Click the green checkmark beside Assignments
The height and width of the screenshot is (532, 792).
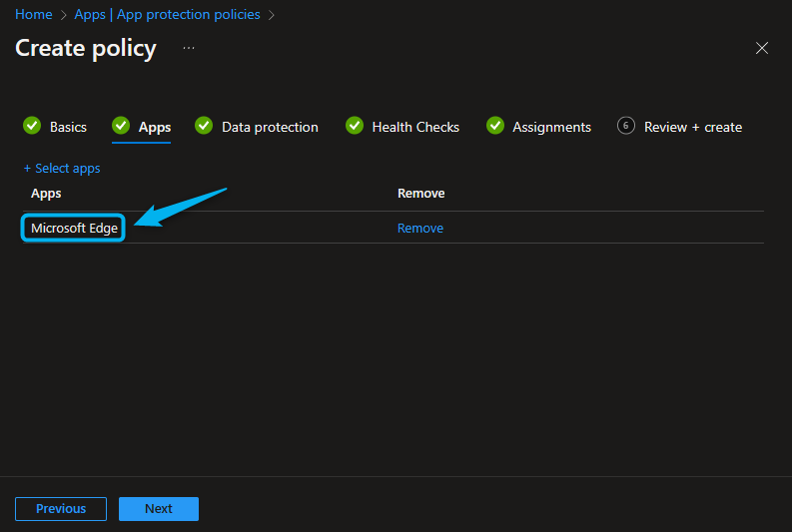(495, 126)
